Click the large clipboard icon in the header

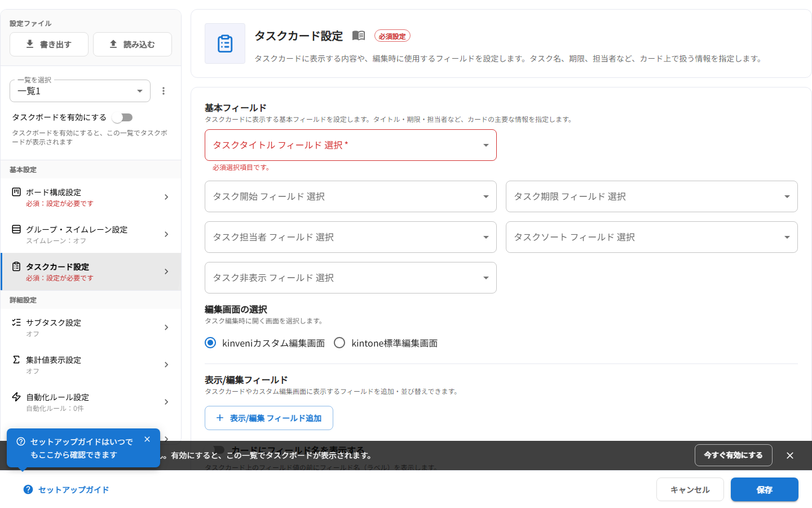tap(225, 43)
